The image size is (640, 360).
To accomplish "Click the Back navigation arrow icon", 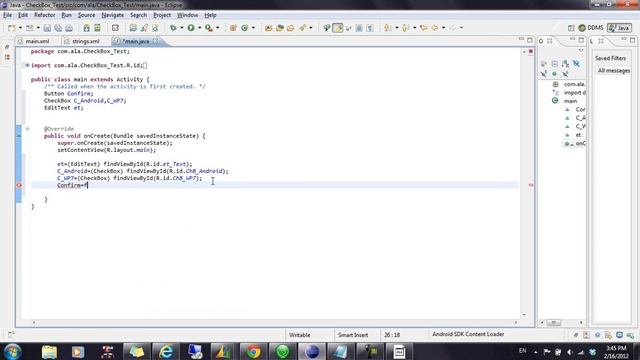I will coord(435,28).
